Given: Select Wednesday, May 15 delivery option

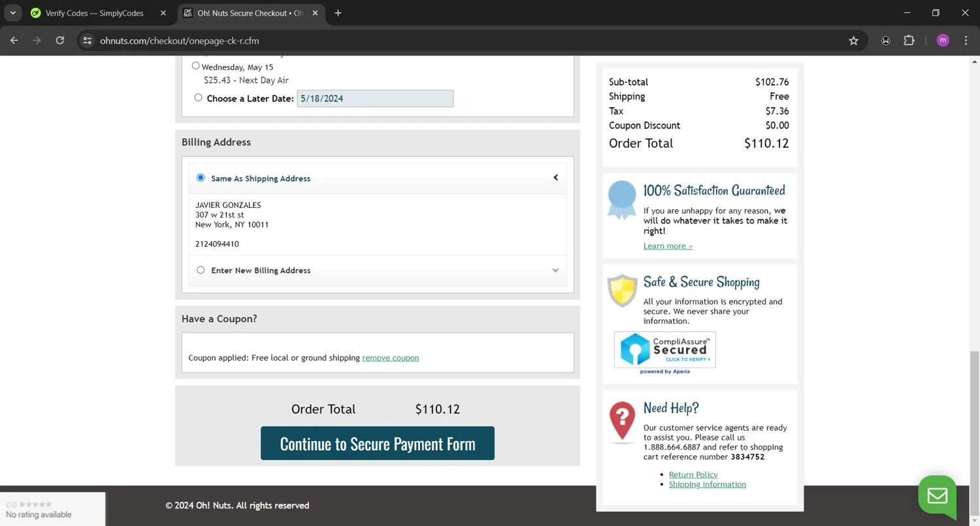Looking at the screenshot, I should (x=196, y=66).
